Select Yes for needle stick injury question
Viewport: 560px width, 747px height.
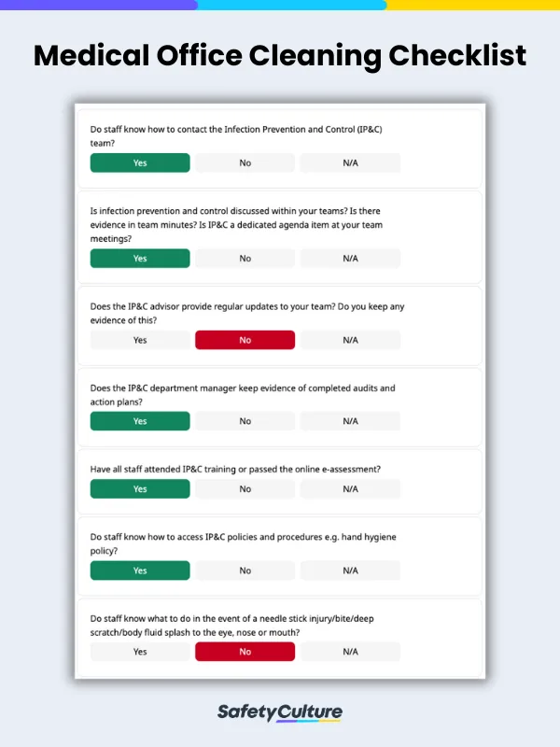coord(140,652)
